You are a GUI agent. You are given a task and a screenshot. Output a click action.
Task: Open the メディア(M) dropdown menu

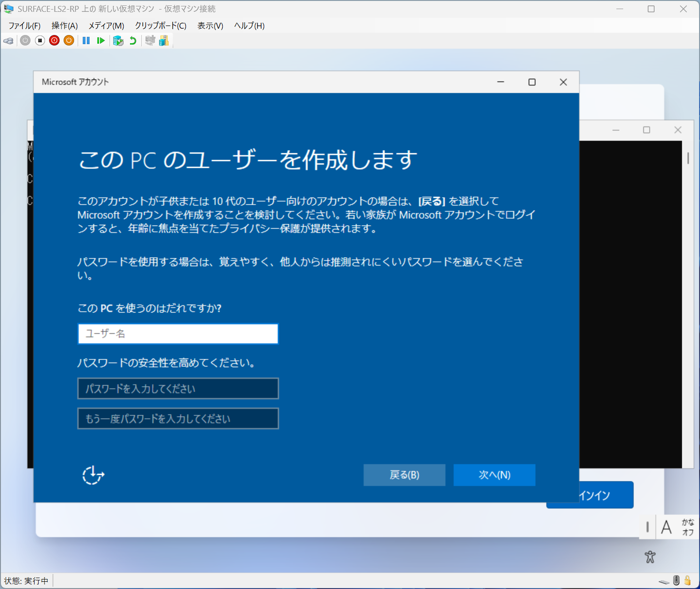click(106, 26)
